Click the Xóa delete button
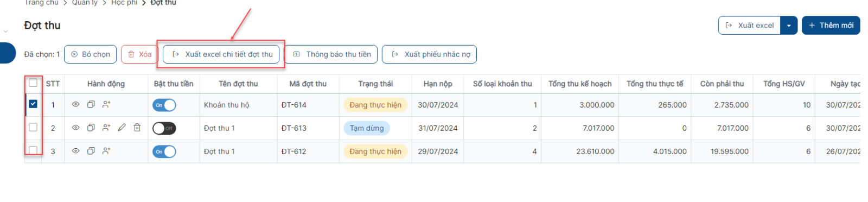868x202 pixels. tap(139, 54)
